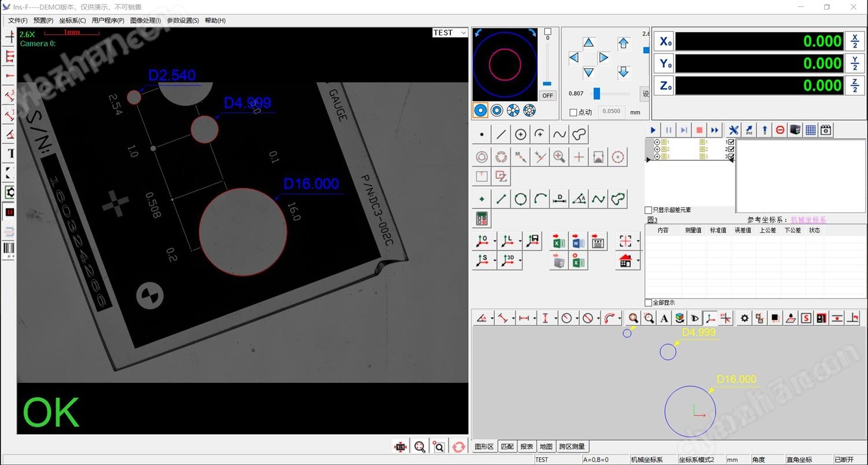Expand the angle dimension dropdown in graphics toolbar
The image size is (868, 465).
[x=492, y=318]
